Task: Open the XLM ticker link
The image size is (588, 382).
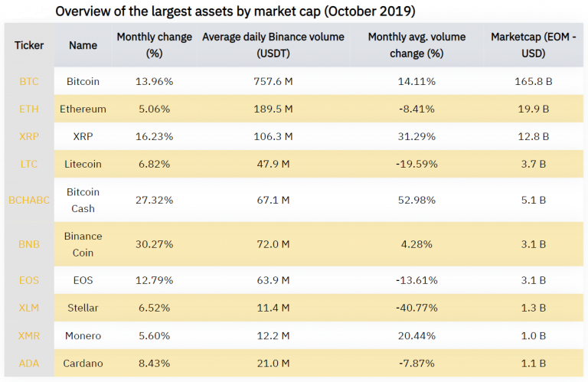Action: pyautogui.click(x=28, y=308)
